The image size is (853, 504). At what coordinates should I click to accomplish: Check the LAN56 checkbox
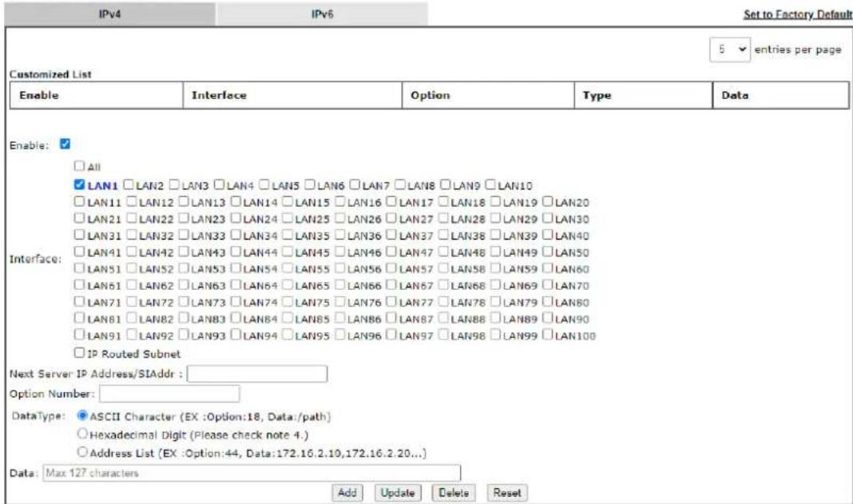tap(339, 268)
